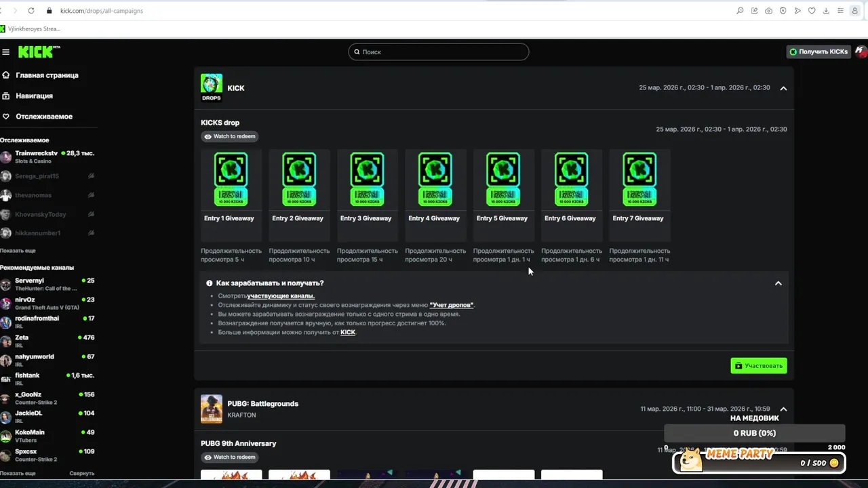Click the Участвовать button
This screenshot has height=488, width=868.
tap(759, 366)
